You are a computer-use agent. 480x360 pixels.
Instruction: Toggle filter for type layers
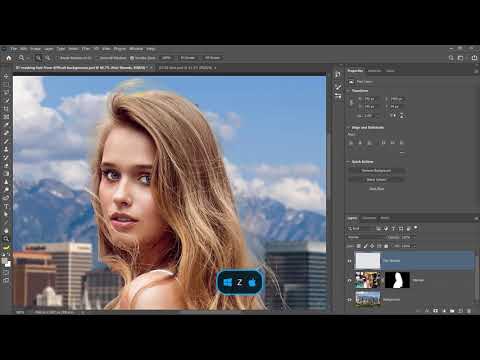coord(393,228)
